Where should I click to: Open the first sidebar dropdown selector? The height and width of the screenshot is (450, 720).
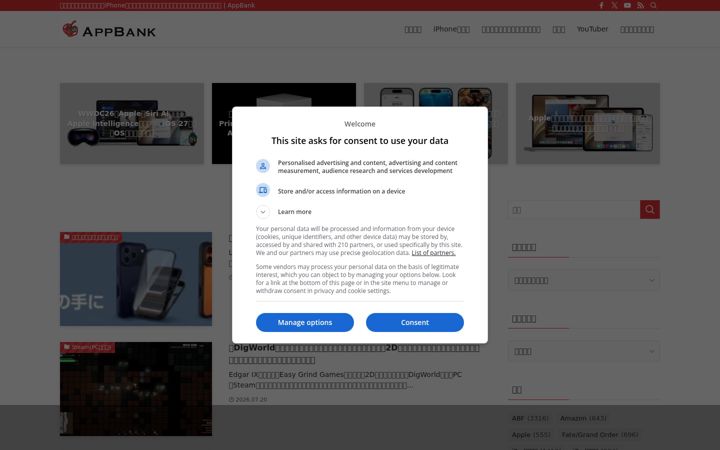tap(584, 280)
